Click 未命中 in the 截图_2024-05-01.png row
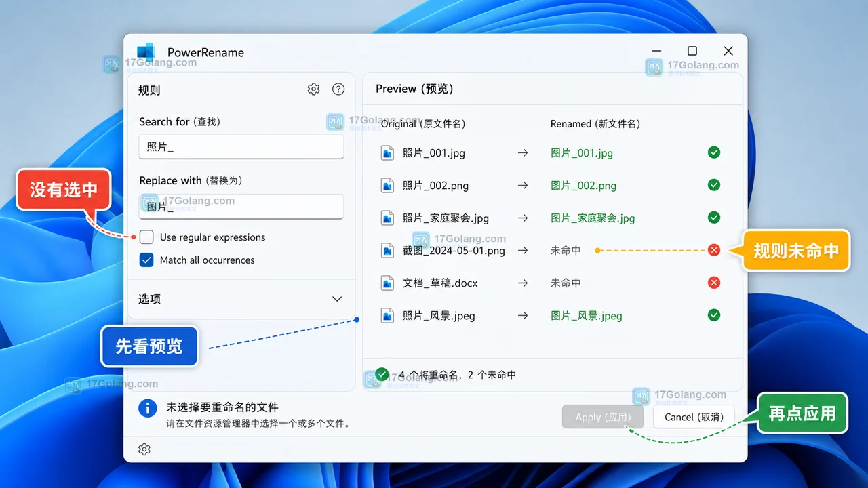868x488 pixels. coord(566,251)
